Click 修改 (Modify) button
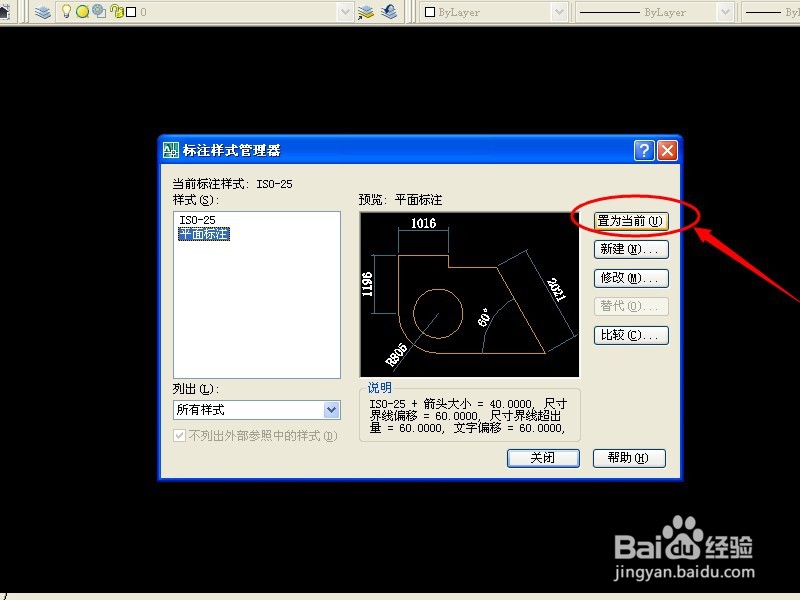800x600 pixels. 631,278
